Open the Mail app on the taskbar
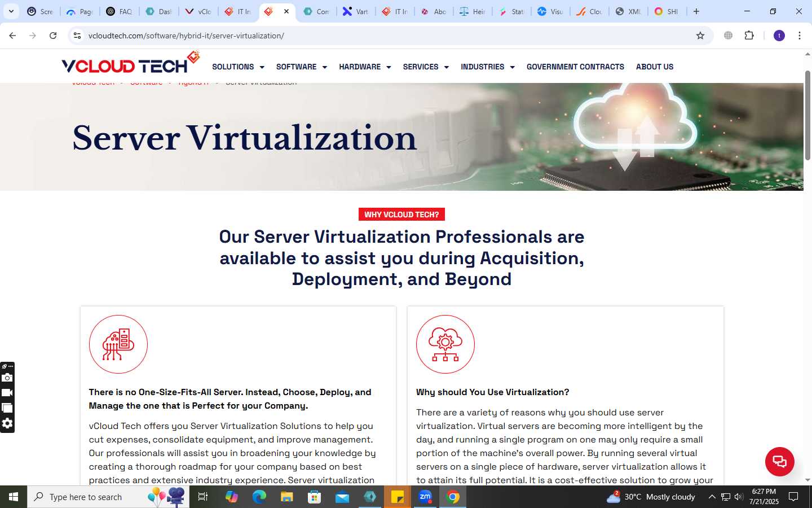 tap(342, 497)
